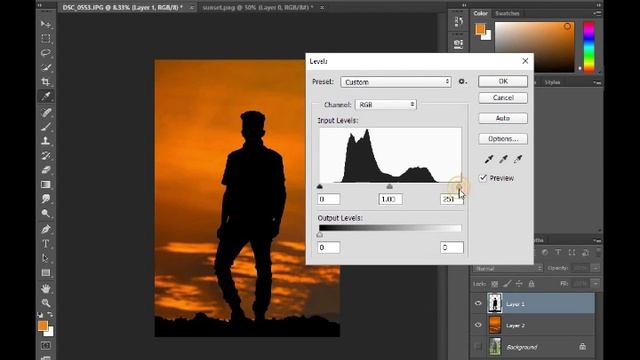Open the Channel dropdown showing RGB
The height and width of the screenshot is (360, 640).
coord(386,105)
